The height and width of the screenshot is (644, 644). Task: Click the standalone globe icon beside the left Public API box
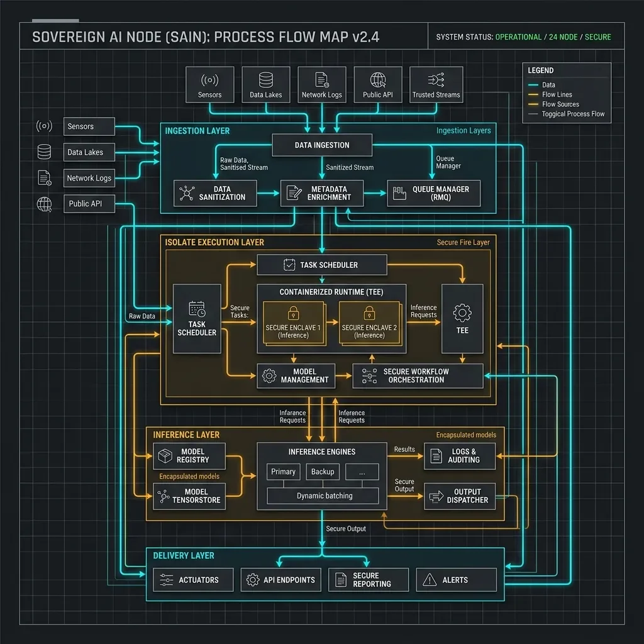pos(45,204)
